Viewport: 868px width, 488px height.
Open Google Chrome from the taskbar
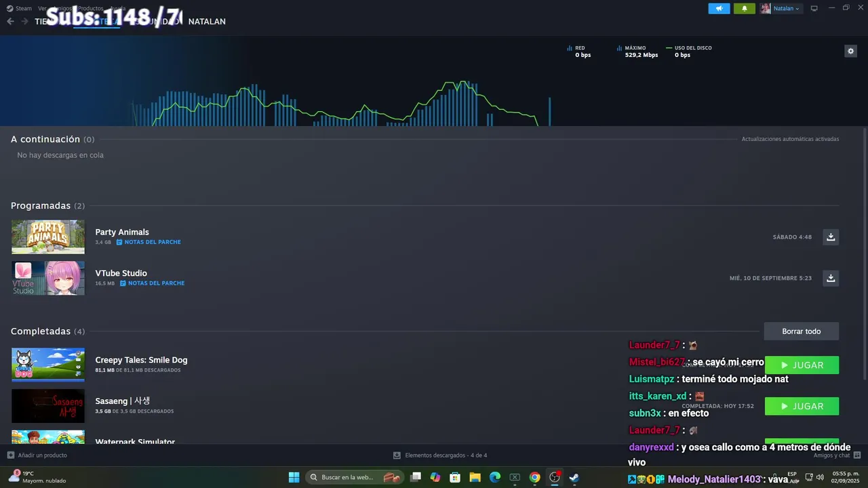tap(534, 477)
